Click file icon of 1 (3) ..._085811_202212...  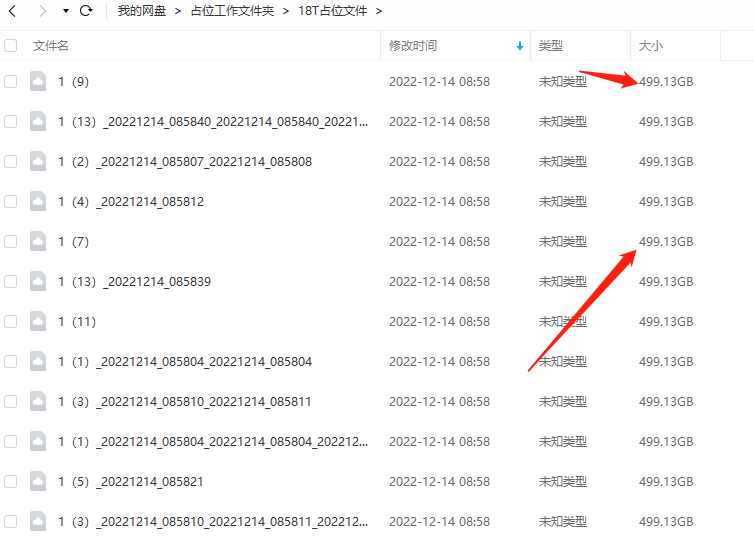(x=38, y=520)
